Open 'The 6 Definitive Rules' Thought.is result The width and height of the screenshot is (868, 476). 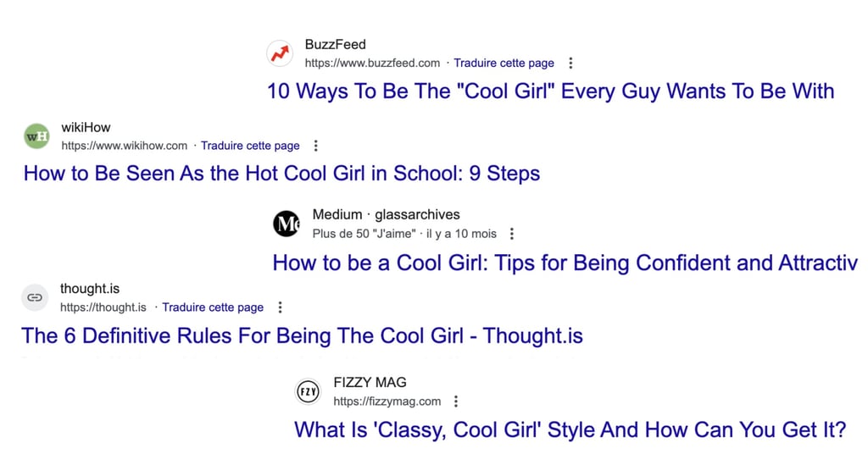click(x=302, y=336)
